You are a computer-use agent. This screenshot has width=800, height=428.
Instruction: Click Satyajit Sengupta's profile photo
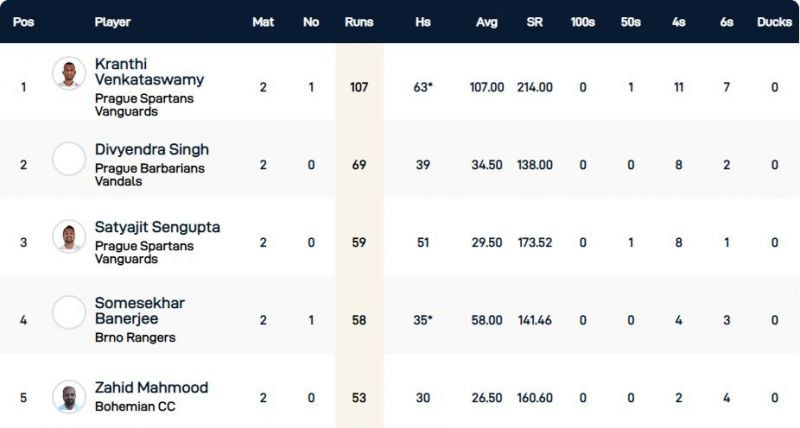tap(69, 237)
